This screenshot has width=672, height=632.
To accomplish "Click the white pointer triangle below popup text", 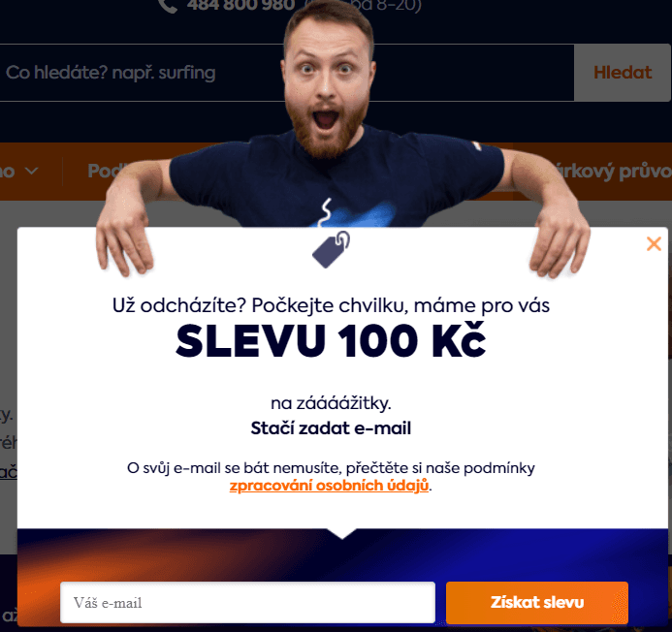I will (342, 533).
